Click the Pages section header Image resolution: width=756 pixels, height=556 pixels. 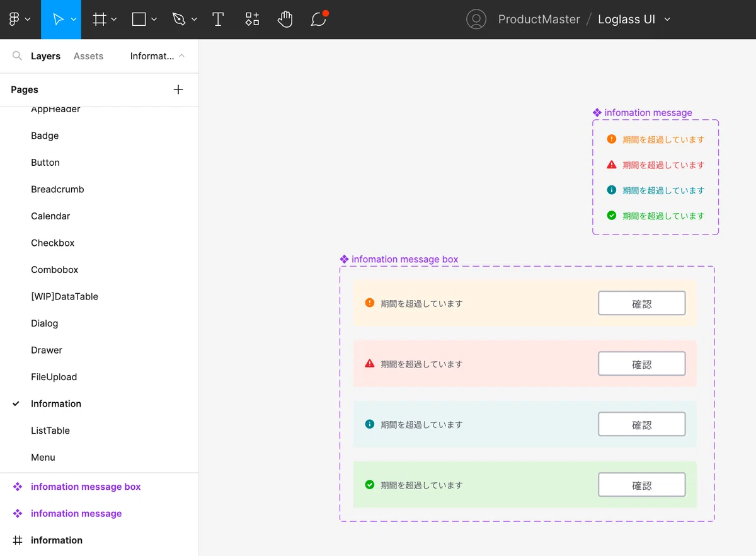pyautogui.click(x=25, y=90)
